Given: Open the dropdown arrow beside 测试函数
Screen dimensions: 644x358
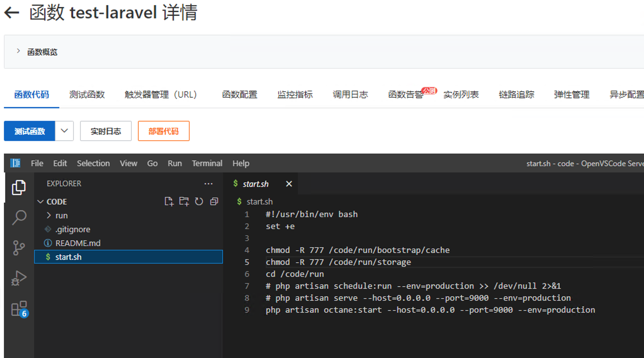Looking at the screenshot, I should pos(64,131).
